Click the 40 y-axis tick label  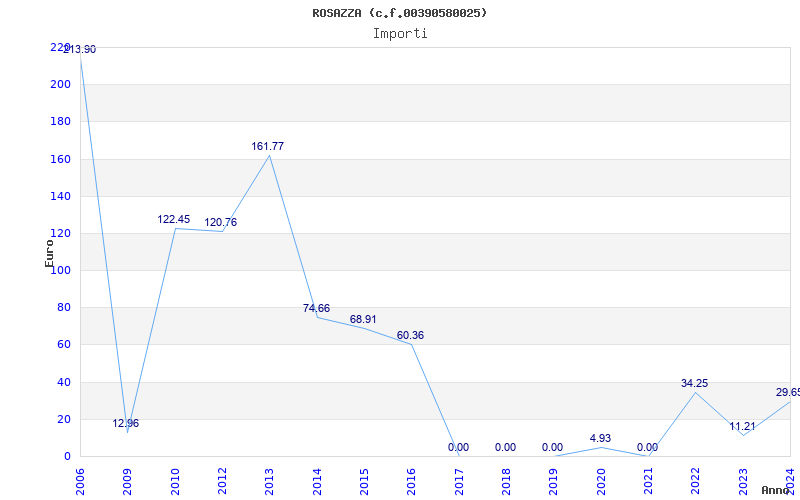pyautogui.click(x=63, y=382)
